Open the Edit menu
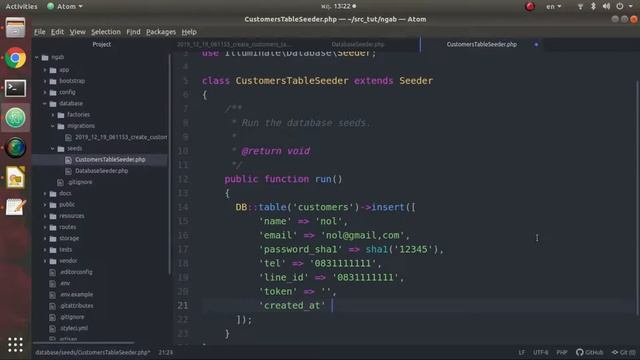Viewport: 640px width, 360px height. tap(57, 32)
